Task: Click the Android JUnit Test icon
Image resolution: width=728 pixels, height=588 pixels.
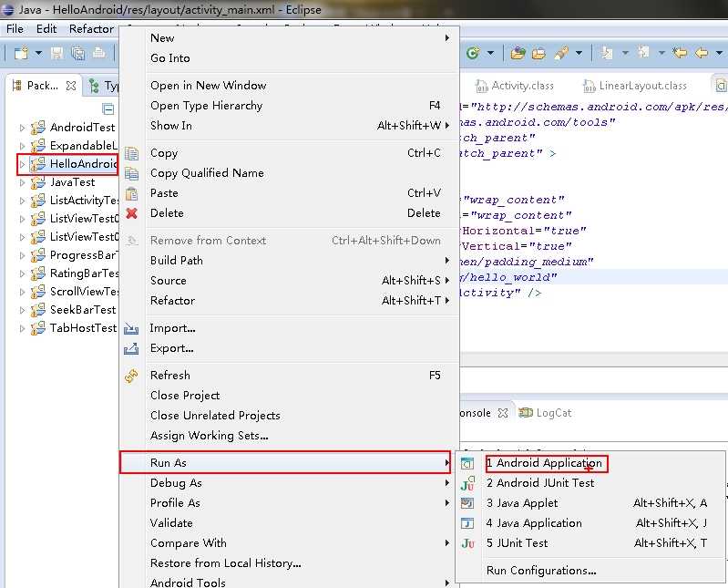Action: (467, 483)
